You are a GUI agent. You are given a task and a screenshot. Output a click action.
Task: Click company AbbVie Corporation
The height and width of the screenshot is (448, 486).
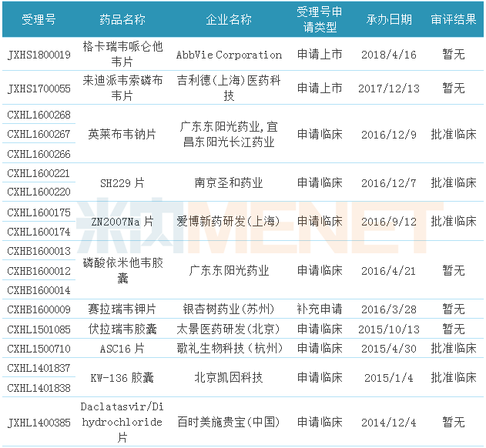[x=229, y=55]
